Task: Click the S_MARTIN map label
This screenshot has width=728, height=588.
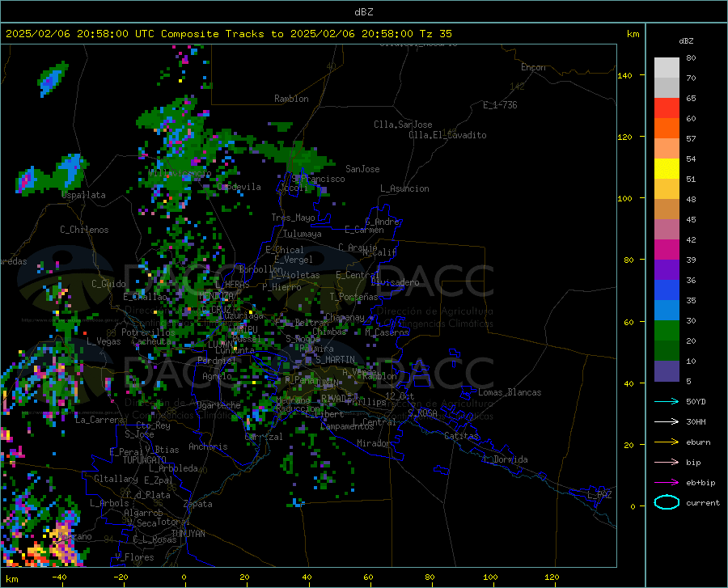Action: 335,360
